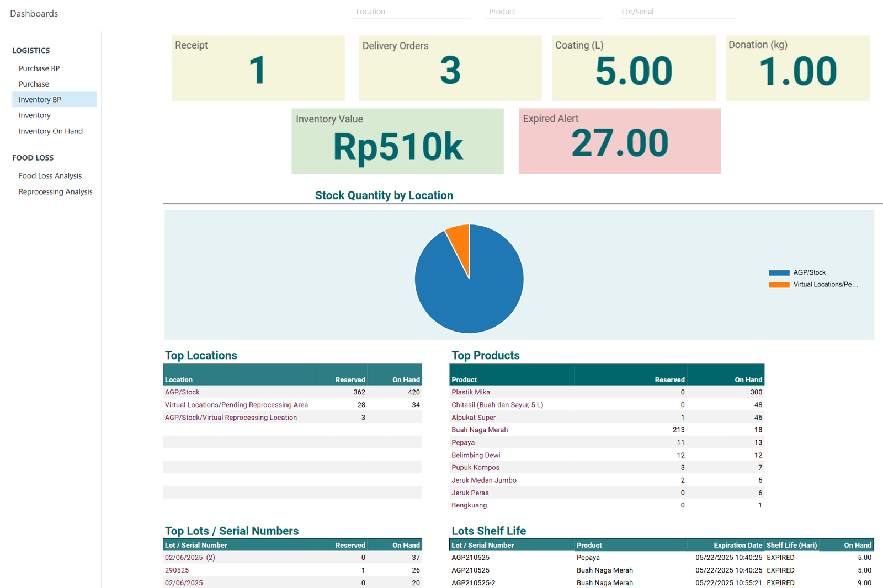Click Dashboards title in header

[34, 13]
